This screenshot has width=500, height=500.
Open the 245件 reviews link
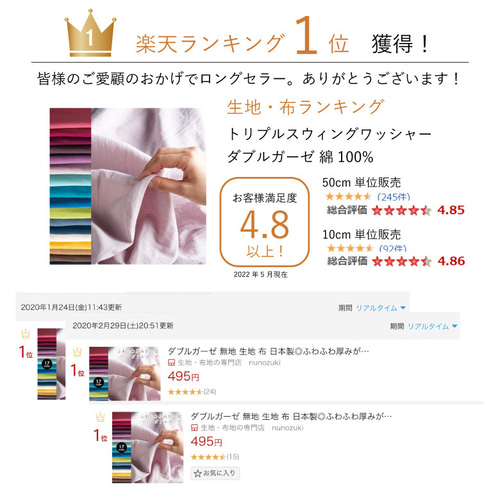pos(394,197)
